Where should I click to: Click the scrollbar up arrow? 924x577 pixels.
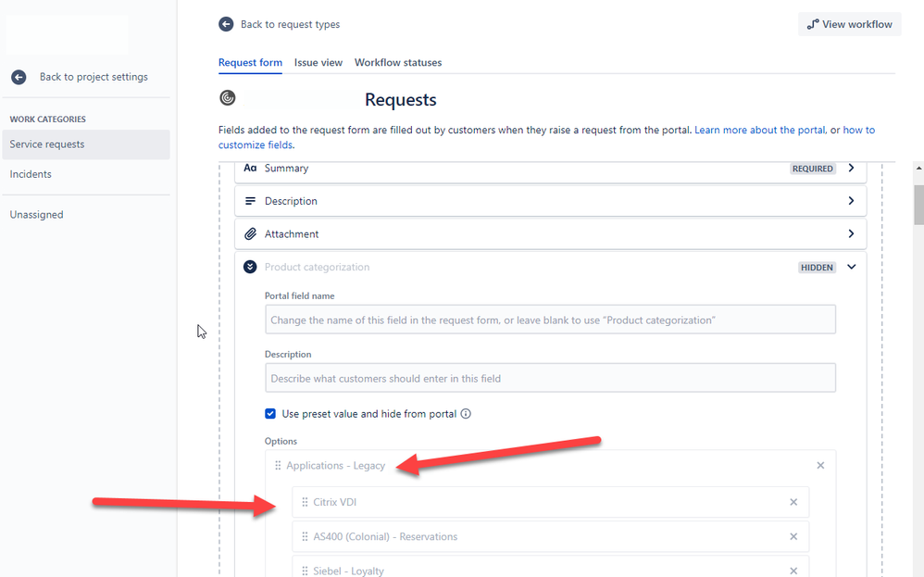point(918,168)
